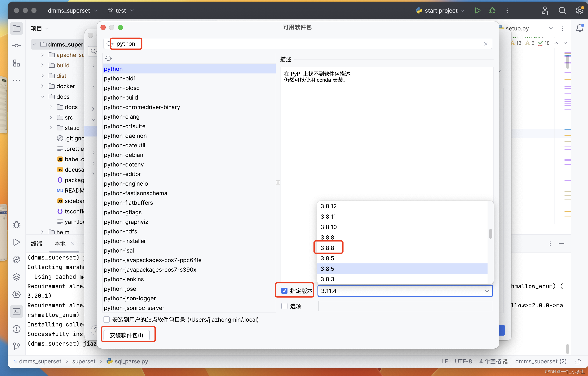Enable the 选项 checkbox
The image size is (588, 376).
[284, 306]
